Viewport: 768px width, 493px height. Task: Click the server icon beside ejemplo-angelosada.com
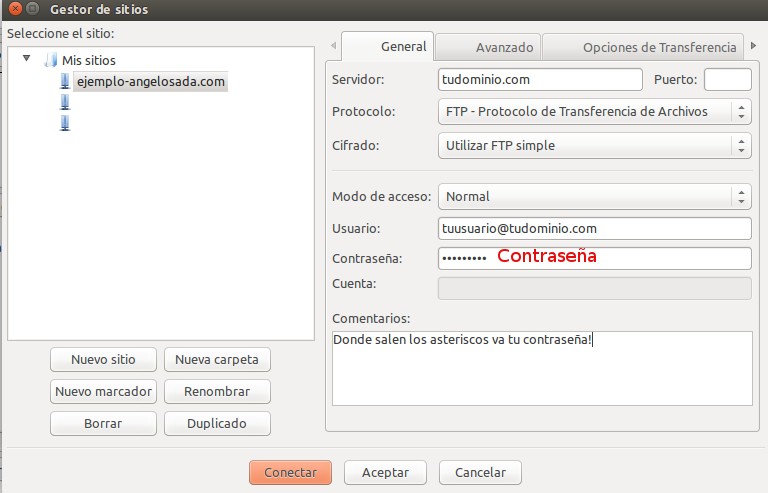66,81
